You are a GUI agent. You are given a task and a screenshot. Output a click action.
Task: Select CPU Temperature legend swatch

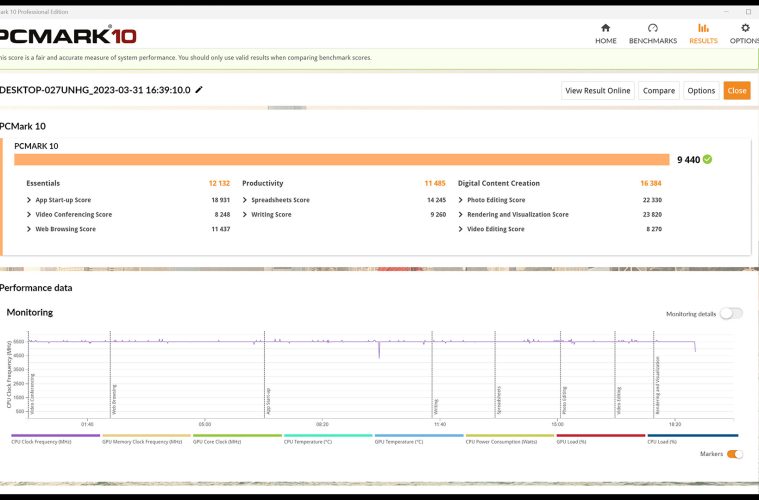tap(328, 436)
